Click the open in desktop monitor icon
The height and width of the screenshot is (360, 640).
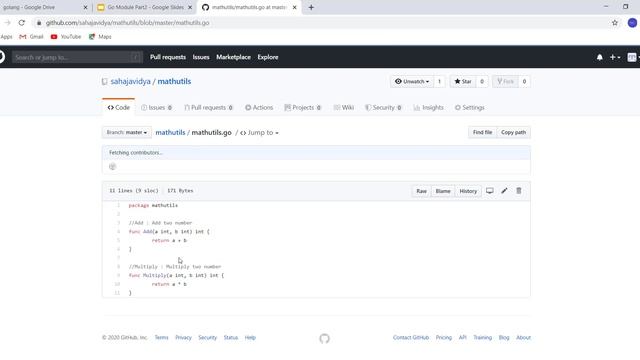(490, 191)
